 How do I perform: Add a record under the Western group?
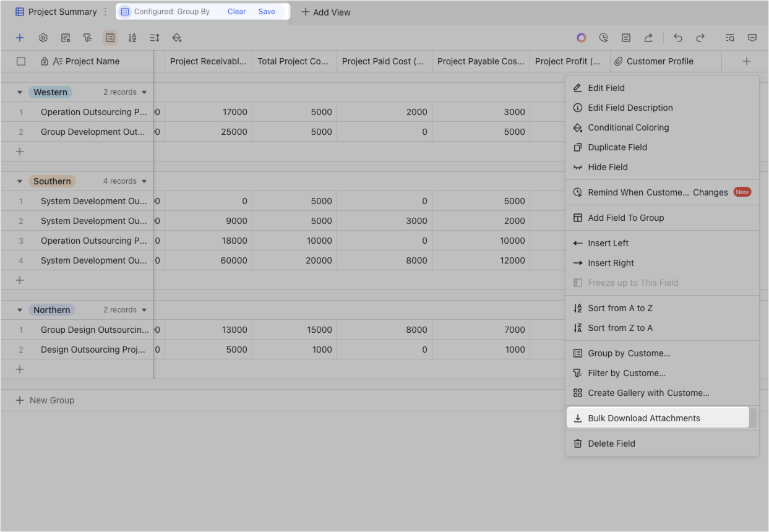tap(20, 152)
